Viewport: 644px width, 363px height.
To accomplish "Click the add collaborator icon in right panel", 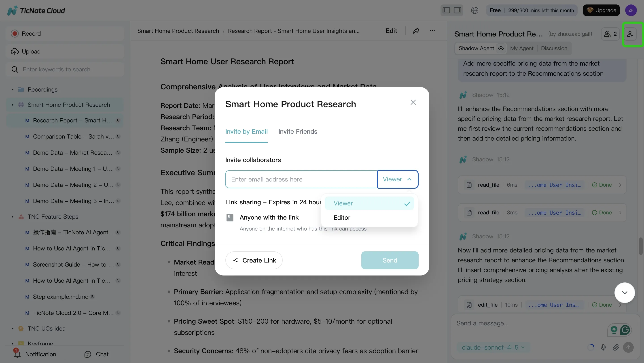I will pos(631,34).
